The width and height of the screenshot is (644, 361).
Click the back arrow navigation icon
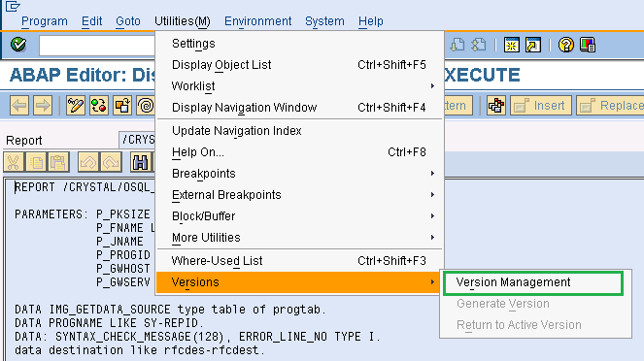tap(19, 106)
